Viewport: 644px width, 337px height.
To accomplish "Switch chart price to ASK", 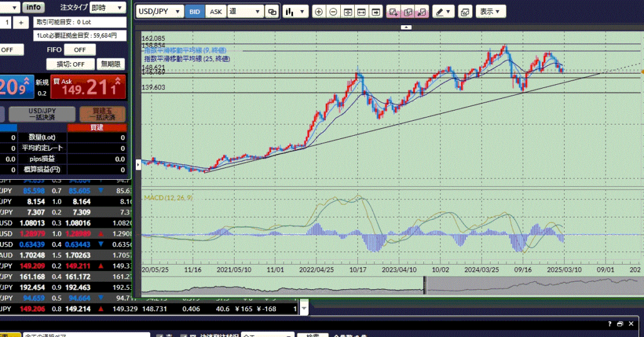I will pyautogui.click(x=216, y=12).
